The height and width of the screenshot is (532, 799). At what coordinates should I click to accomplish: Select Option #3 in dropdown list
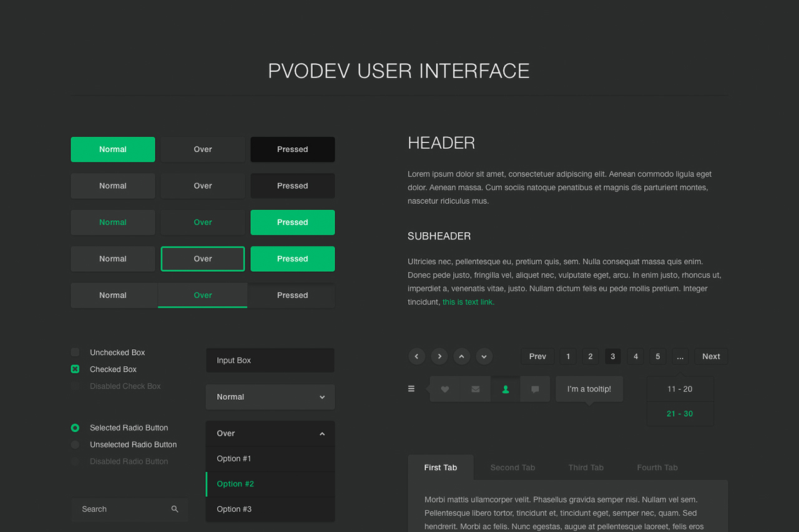tap(270, 509)
